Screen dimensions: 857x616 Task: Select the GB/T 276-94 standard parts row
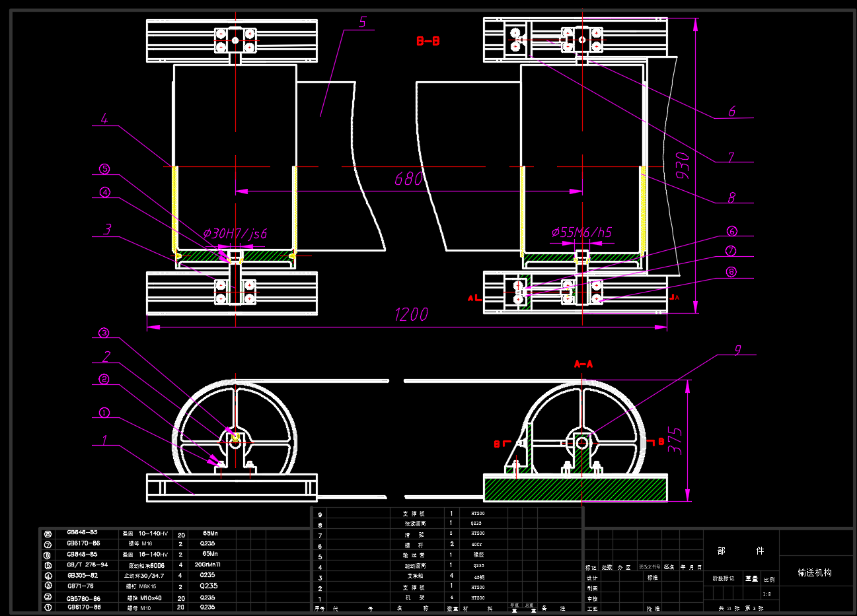click(x=87, y=565)
